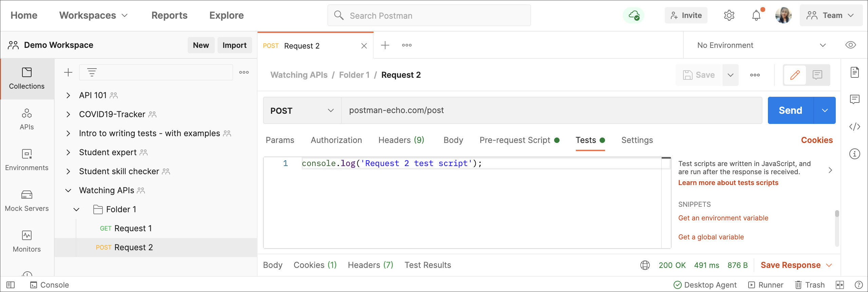This screenshot has height=292, width=868.
Task: Open the APIs sidebar section
Action: point(27,119)
